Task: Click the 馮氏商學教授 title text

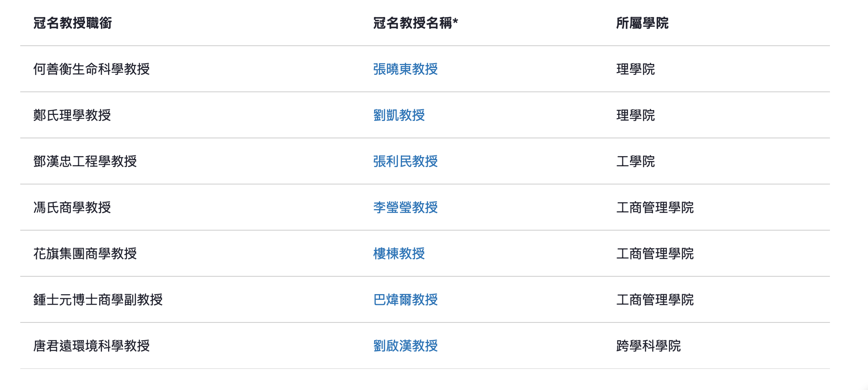Action: point(72,208)
